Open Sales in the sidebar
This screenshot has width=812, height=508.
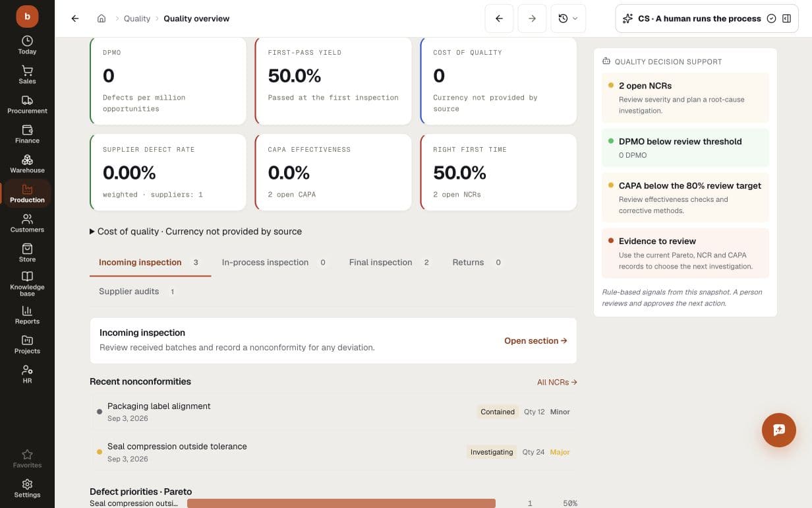point(27,75)
